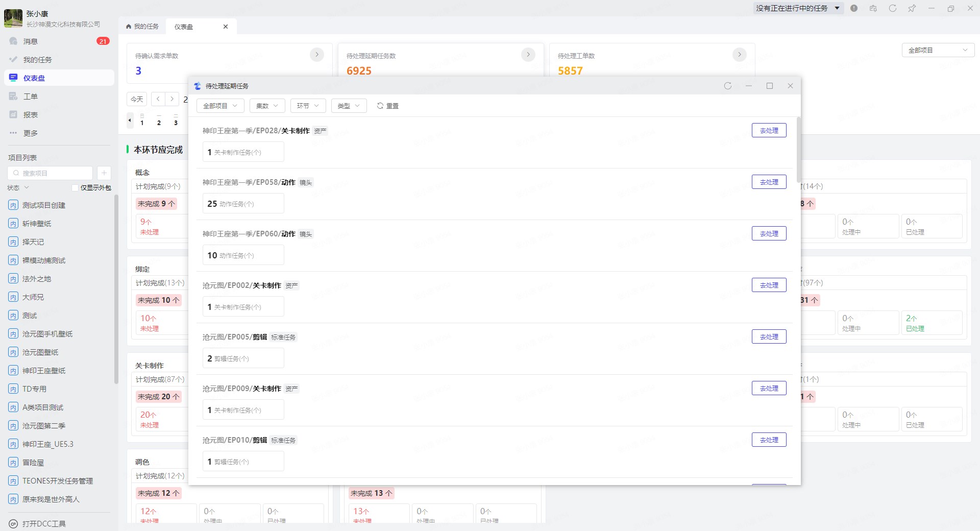Open 打开DCC工具 at the sidebar bottom
The image size is (980, 531).
(44, 523)
